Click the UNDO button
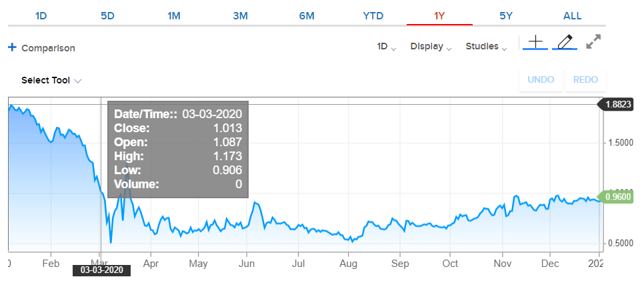 point(541,80)
